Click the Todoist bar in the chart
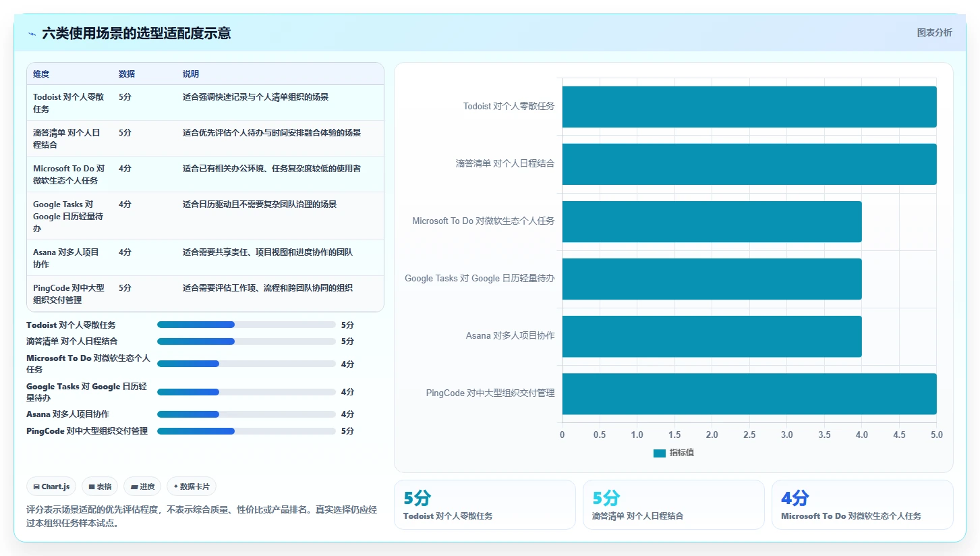Image resolution: width=980 pixels, height=556 pixels. (749, 107)
